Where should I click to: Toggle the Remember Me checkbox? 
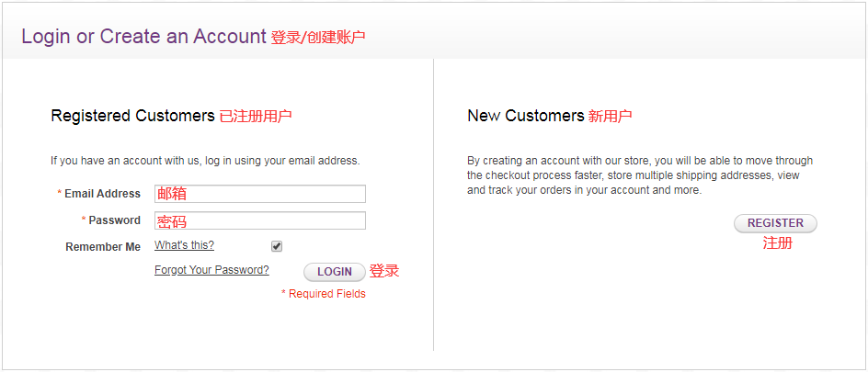(x=277, y=246)
